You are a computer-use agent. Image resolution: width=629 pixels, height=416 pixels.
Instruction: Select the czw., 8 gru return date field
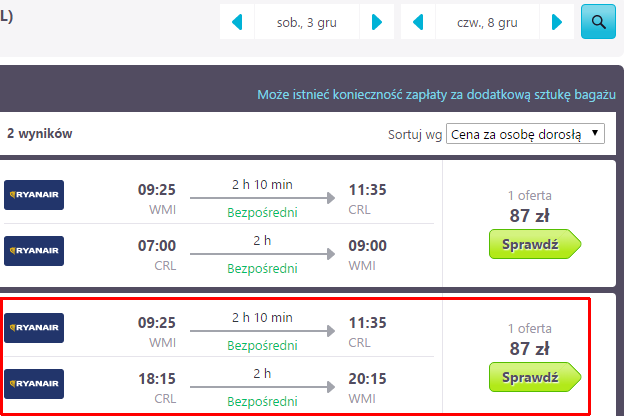click(488, 22)
